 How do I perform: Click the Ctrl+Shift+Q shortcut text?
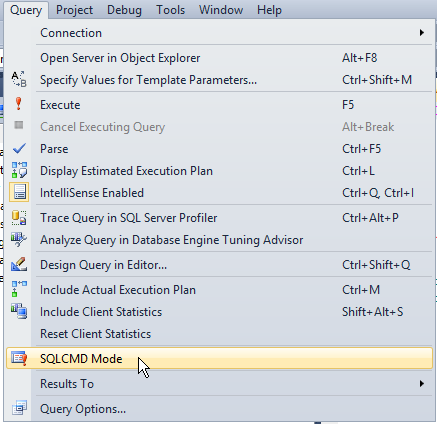[376, 265]
